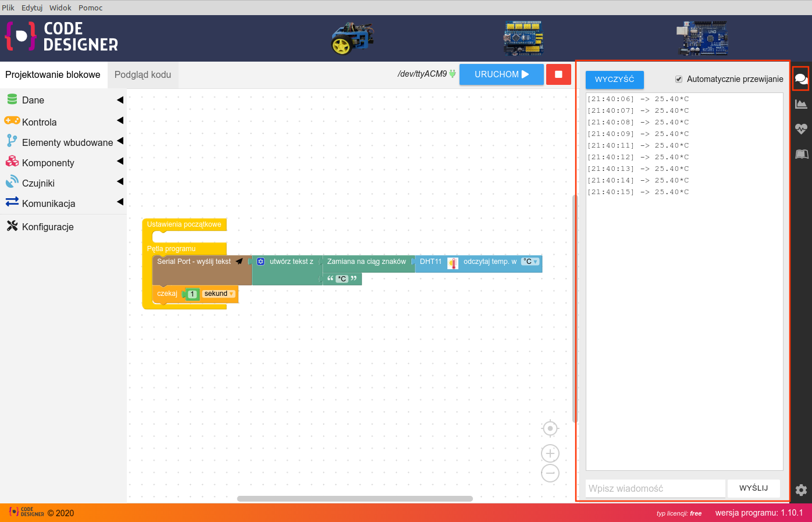
Task: Open the serial monitor chat icon
Action: (x=801, y=79)
